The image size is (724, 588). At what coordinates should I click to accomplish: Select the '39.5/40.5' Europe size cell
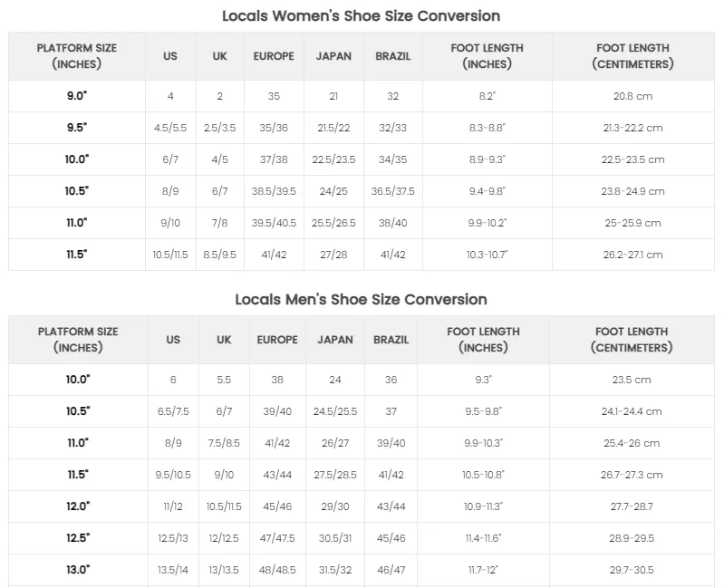[x=274, y=223]
